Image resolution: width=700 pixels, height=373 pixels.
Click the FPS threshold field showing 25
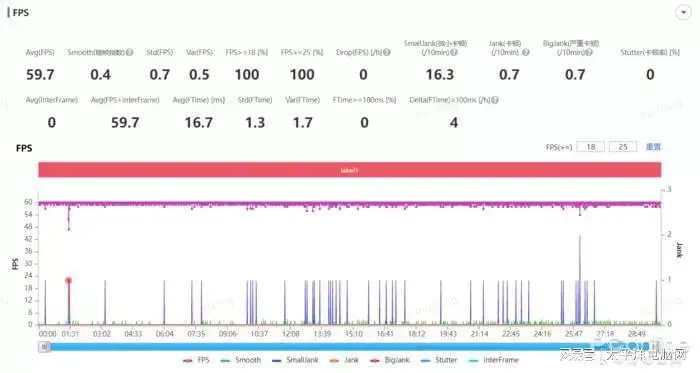[x=623, y=147]
